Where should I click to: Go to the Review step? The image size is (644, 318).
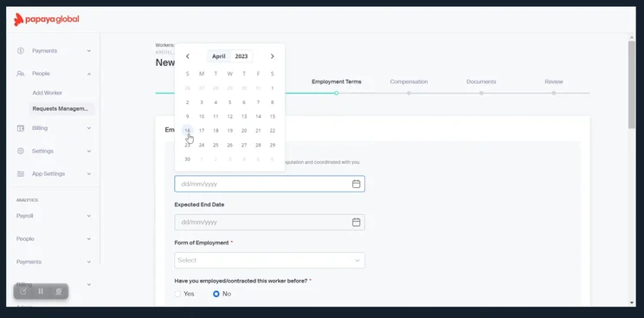click(554, 81)
